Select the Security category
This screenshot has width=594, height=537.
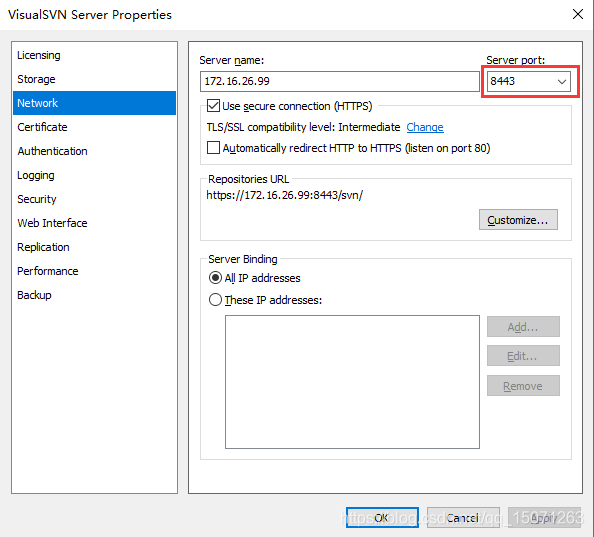tap(94, 199)
